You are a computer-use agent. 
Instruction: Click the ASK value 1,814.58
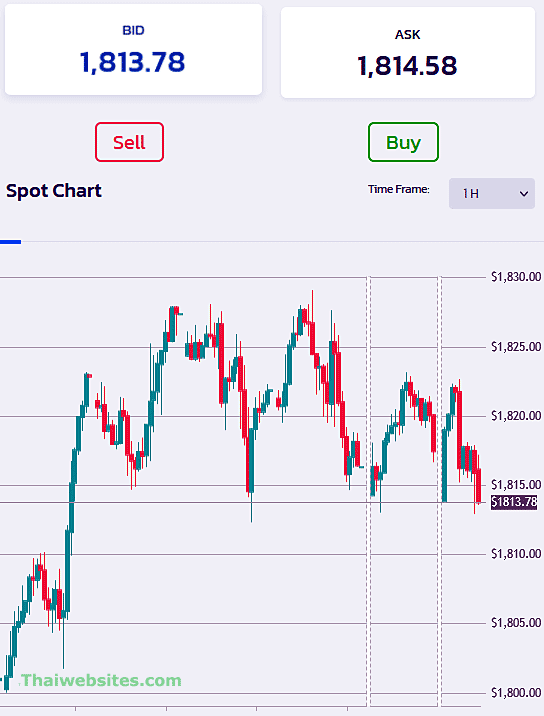[x=407, y=66]
